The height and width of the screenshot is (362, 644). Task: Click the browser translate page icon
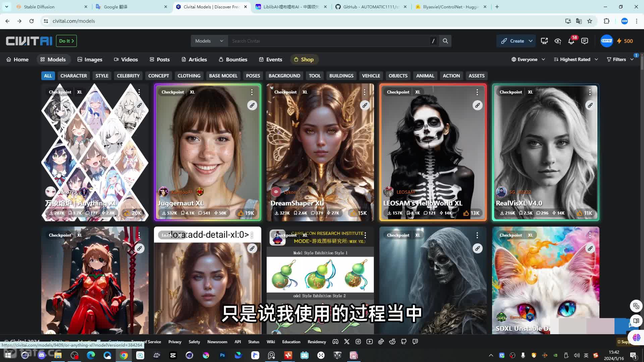pos(579,21)
